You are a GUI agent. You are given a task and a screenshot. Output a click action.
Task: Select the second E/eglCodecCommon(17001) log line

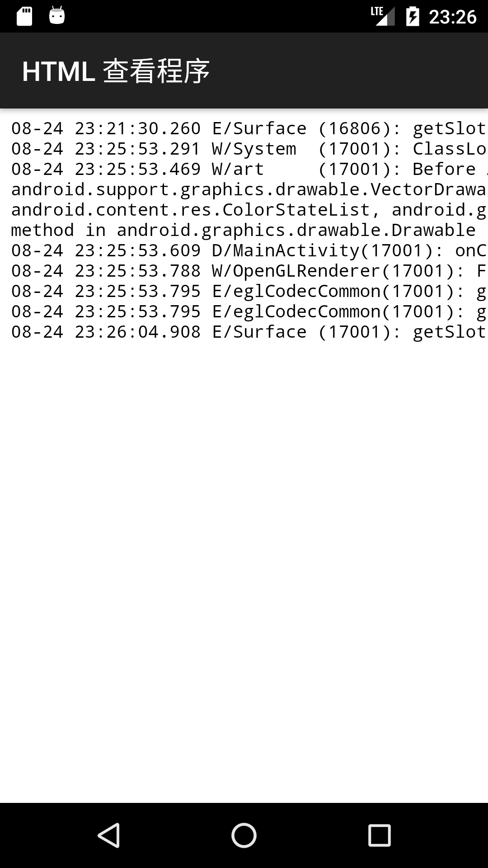pos(249,311)
